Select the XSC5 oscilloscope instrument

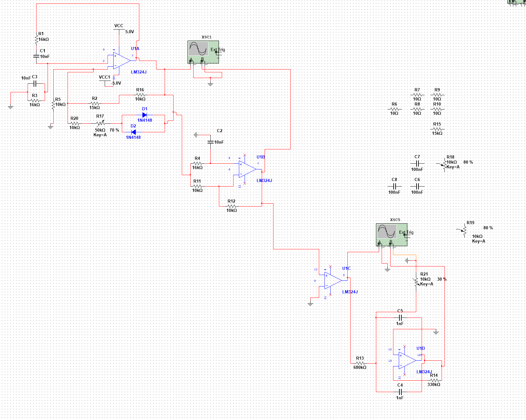tap(391, 234)
